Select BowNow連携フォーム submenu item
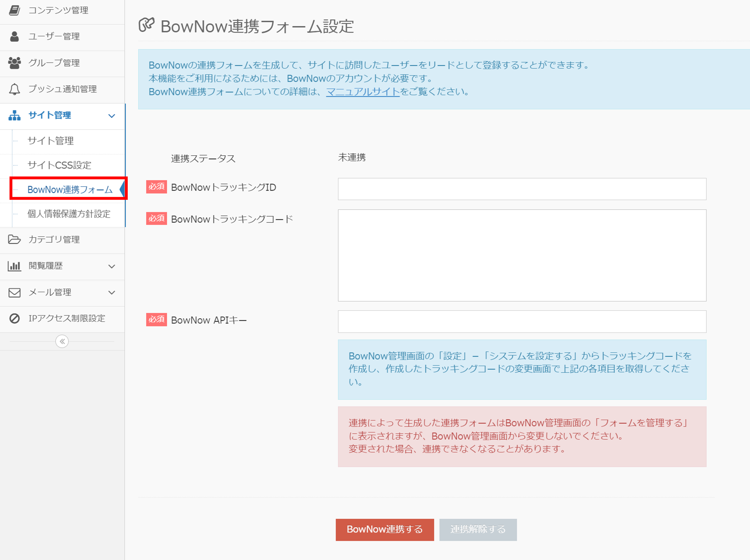The image size is (750, 560). 70,189
